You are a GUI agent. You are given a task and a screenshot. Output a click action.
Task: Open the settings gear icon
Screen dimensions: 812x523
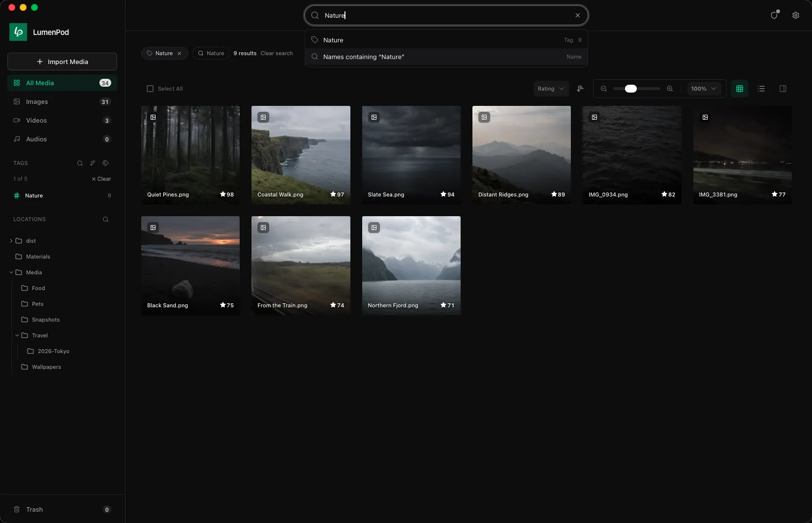click(796, 15)
